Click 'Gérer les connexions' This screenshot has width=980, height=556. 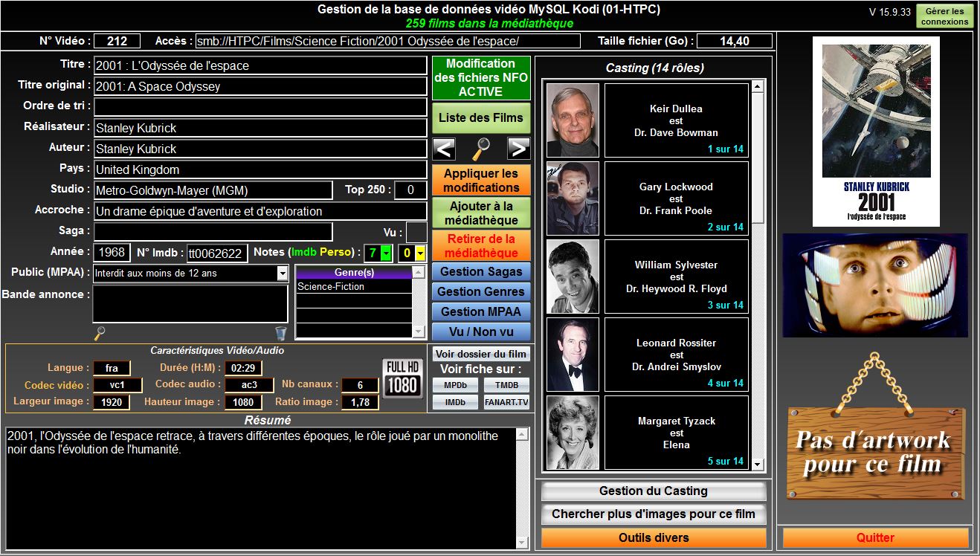pyautogui.click(x=944, y=16)
